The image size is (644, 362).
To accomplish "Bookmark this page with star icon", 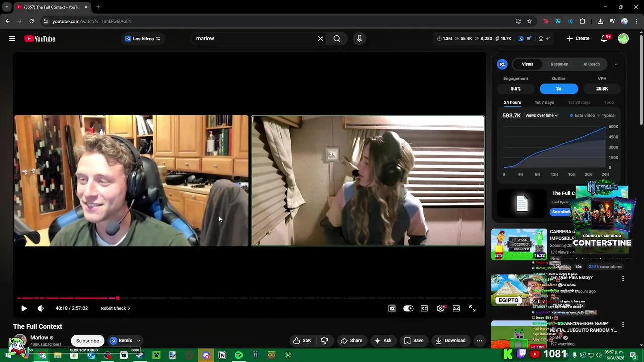I will point(529,21).
